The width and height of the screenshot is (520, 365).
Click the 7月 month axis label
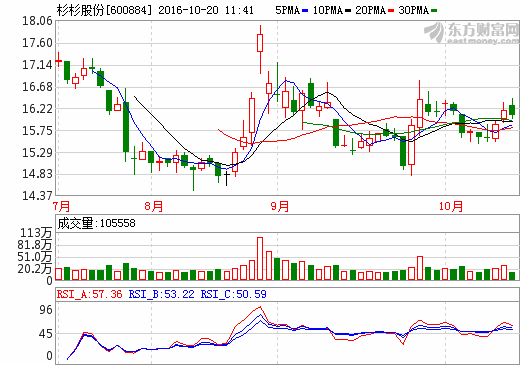(62, 206)
